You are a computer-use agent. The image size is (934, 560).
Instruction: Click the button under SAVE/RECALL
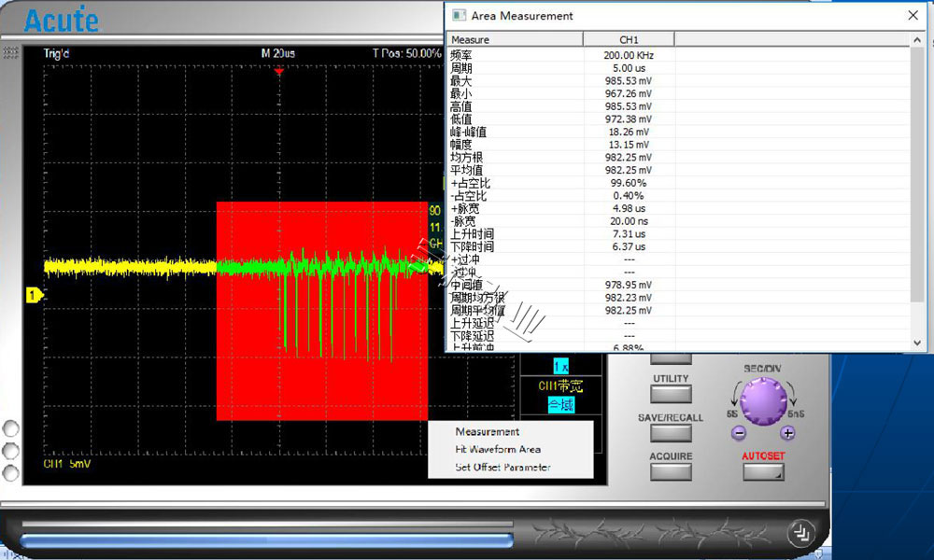pyautogui.click(x=671, y=433)
